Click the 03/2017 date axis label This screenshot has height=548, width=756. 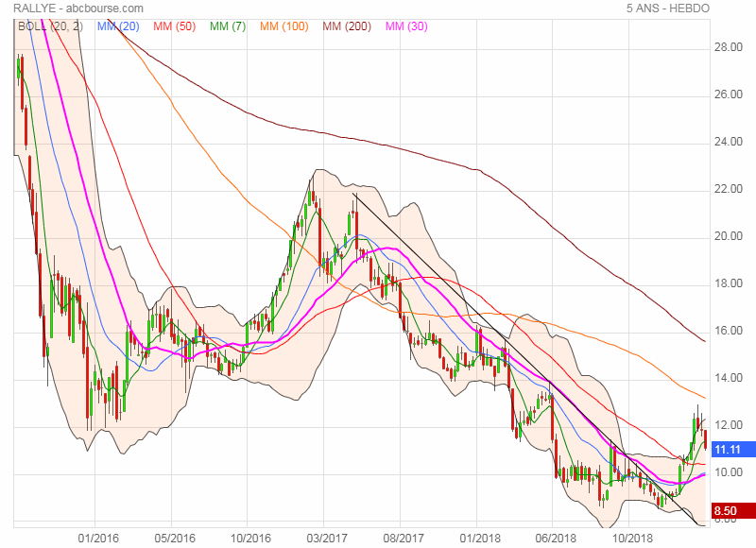(327, 538)
